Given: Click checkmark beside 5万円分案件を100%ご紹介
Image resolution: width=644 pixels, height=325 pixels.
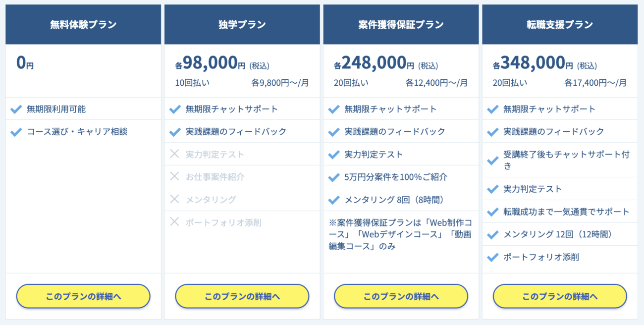Looking at the screenshot, I should click(x=334, y=177).
